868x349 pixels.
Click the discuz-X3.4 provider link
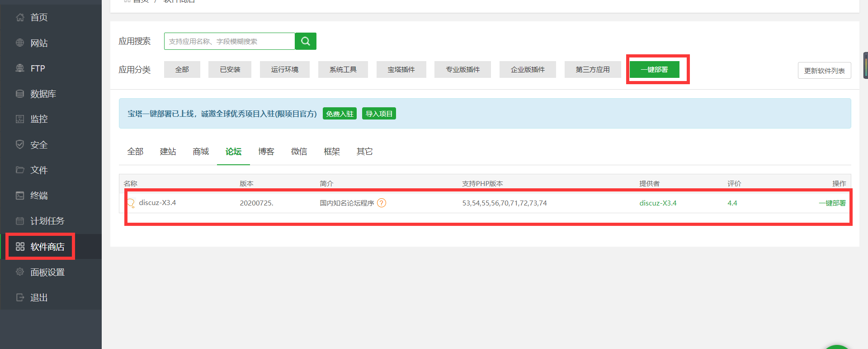658,203
